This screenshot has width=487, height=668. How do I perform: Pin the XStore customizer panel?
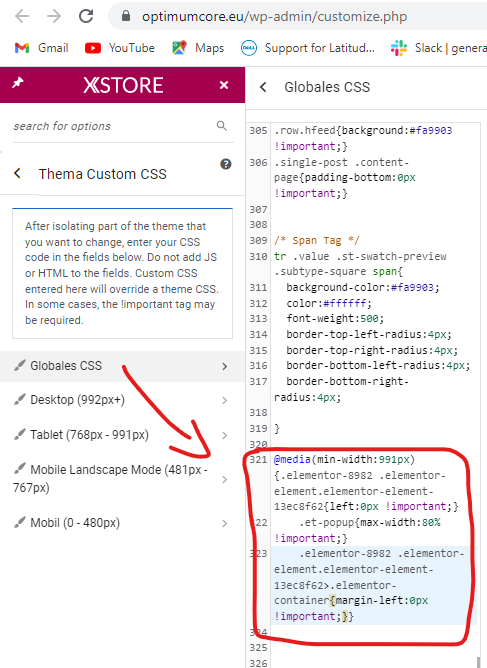coord(17,83)
